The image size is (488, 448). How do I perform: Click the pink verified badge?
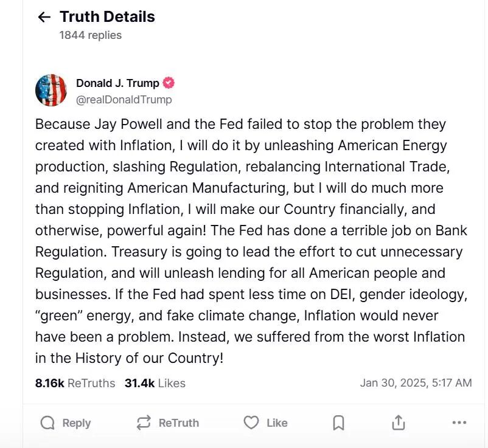(x=169, y=83)
